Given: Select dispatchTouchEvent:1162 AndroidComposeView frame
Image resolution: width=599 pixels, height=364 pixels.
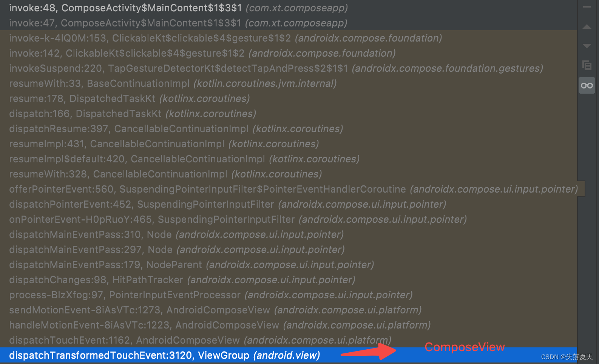Looking at the screenshot, I should point(289,340).
